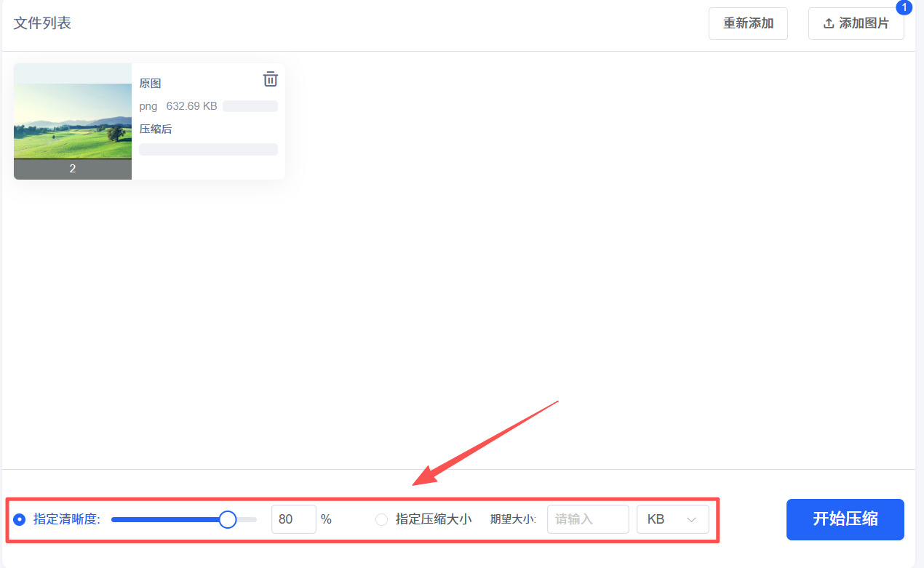The height and width of the screenshot is (568, 924).
Task: Click the clarity percentage field showing 80
Action: (x=294, y=519)
